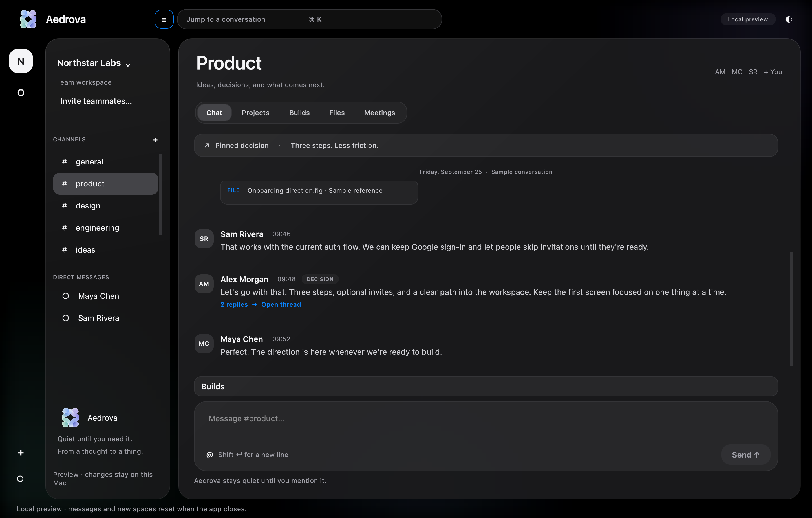Switch to the Meetings tab

click(x=380, y=113)
